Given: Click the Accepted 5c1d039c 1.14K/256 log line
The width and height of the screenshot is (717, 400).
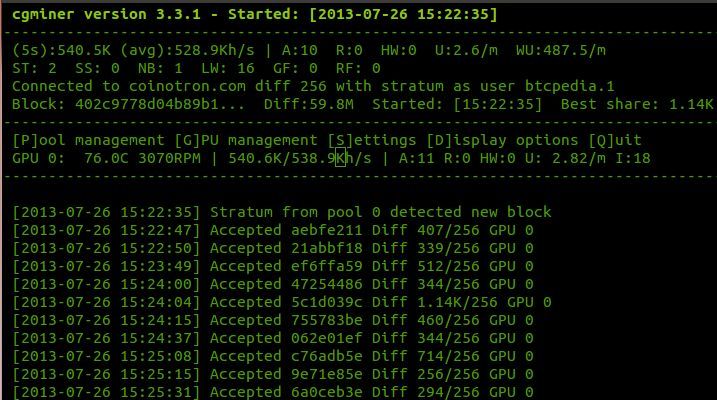Looking at the screenshot, I should (282, 301).
